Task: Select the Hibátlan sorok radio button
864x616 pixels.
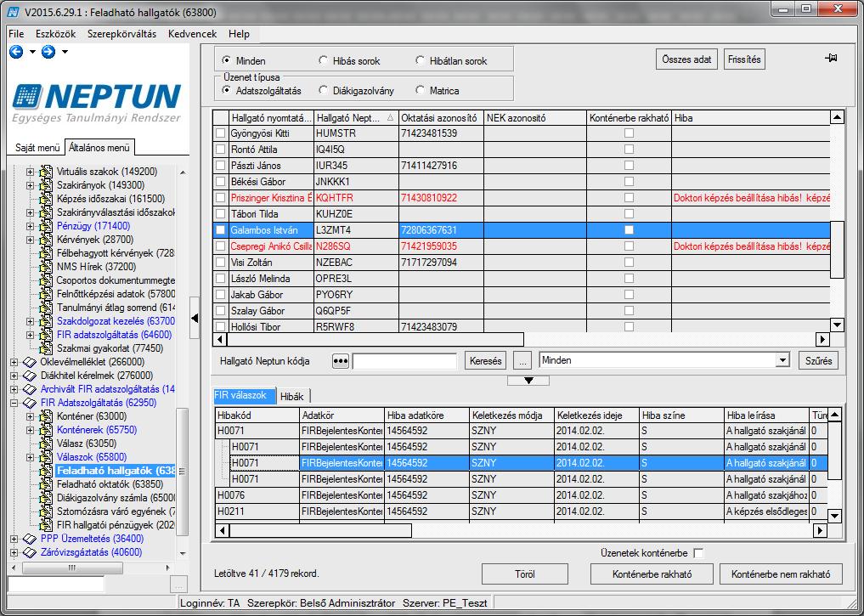Action: coord(420,60)
